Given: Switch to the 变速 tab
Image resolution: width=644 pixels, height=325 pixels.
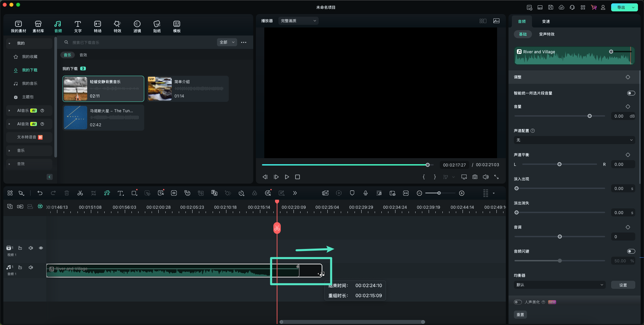Looking at the screenshot, I should click(x=546, y=21).
